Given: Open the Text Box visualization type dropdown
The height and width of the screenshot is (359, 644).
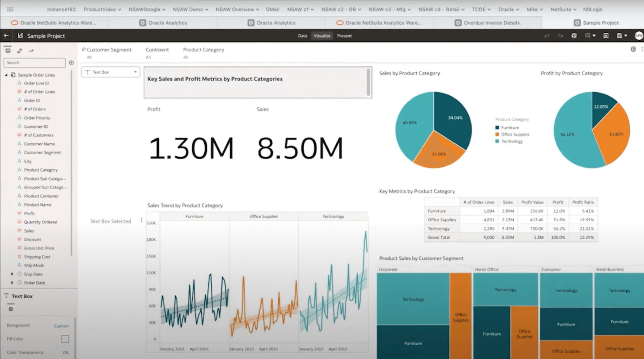Looking at the screenshot, I should [110, 72].
